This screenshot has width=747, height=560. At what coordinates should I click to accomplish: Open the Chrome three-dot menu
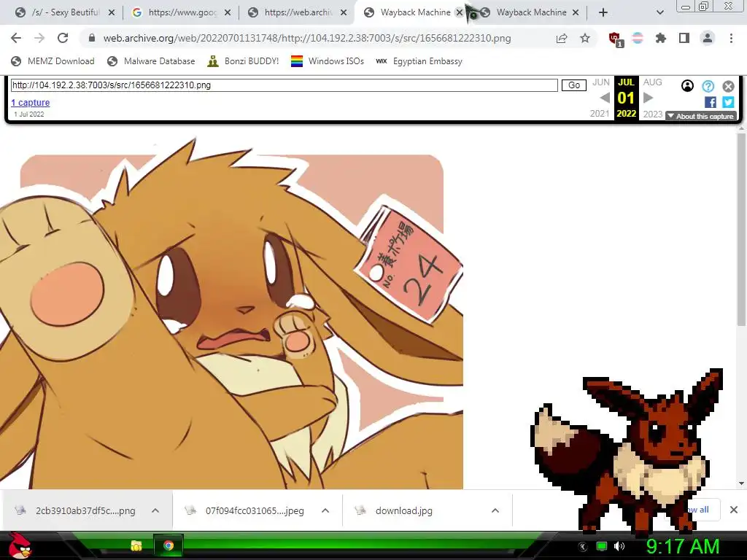731,38
